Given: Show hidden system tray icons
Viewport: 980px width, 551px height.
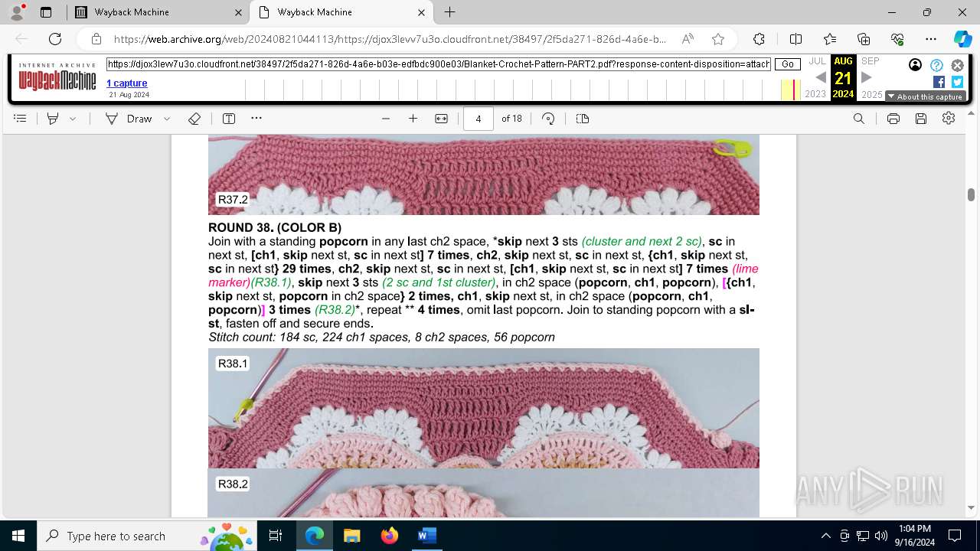Looking at the screenshot, I should tap(825, 536).
